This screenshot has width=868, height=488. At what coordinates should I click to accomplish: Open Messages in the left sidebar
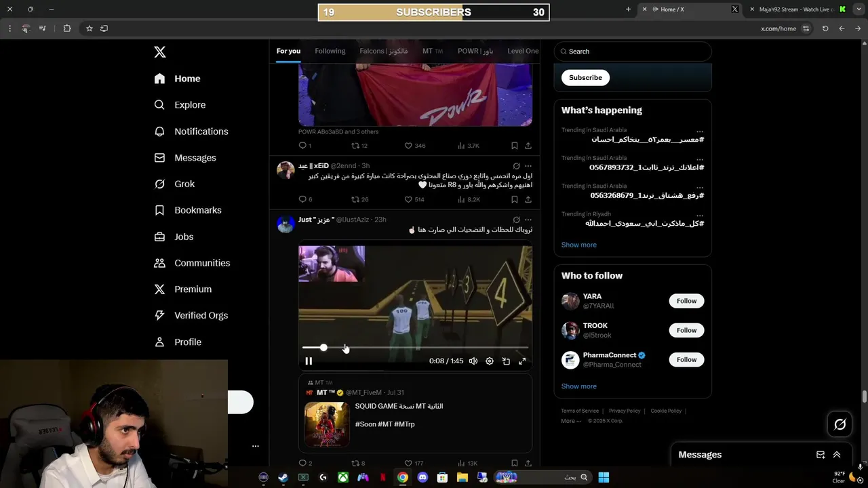tap(184, 158)
